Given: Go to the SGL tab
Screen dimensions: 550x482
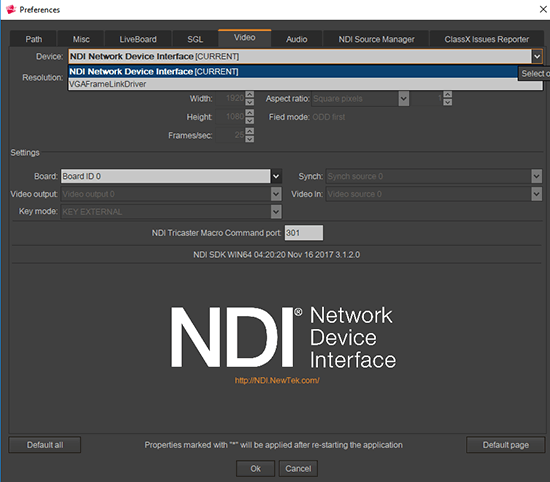Looking at the screenshot, I should pyautogui.click(x=195, y=39).
